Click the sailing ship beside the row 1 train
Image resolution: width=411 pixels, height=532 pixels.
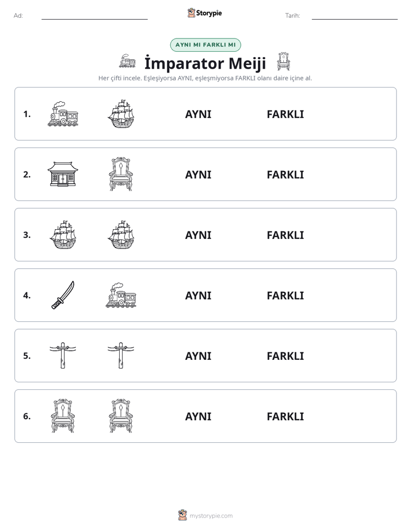pyautogui.click(x=121, y=113)
